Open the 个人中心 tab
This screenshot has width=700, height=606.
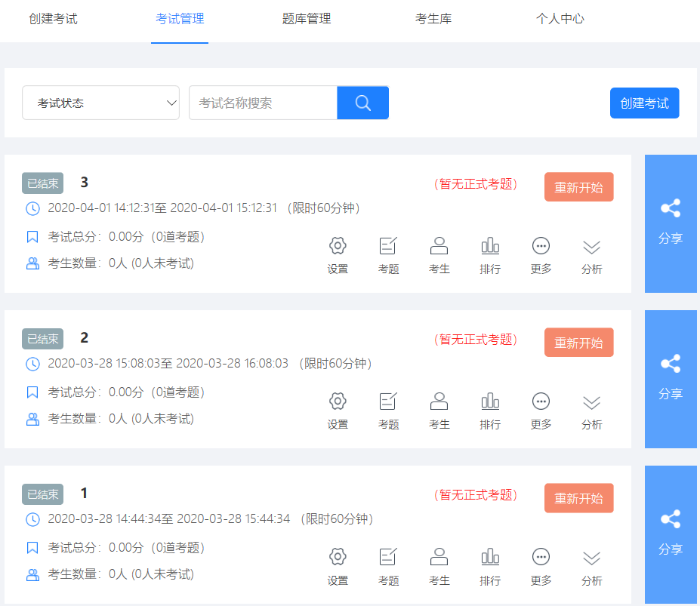click(x=560, y=19)
